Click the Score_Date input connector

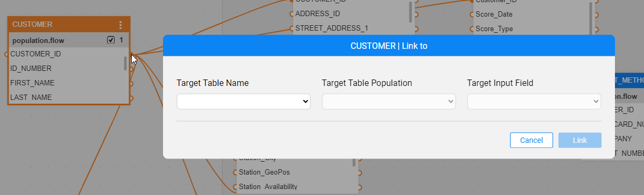[x=471, y=15]
